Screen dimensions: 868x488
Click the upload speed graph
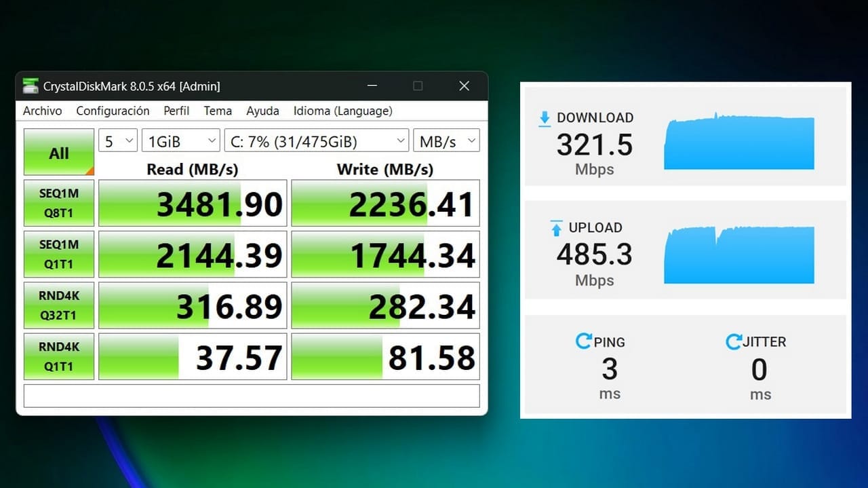739,255
